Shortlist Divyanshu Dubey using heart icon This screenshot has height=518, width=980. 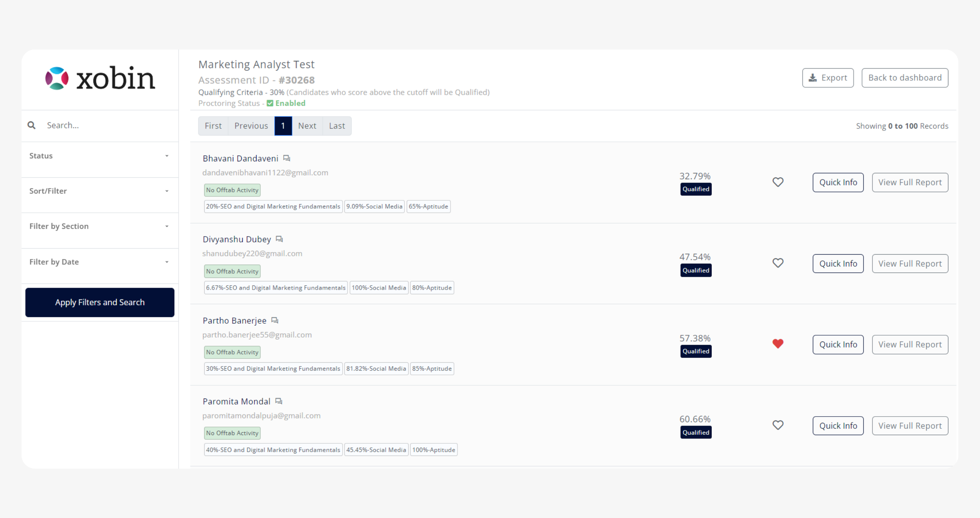coord(778,263)
